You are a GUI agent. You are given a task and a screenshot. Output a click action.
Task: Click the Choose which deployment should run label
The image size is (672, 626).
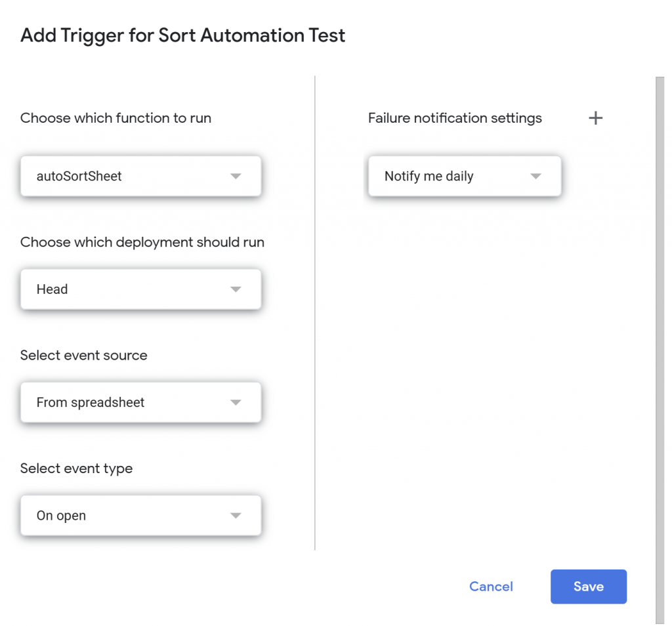tap(142, 242)
